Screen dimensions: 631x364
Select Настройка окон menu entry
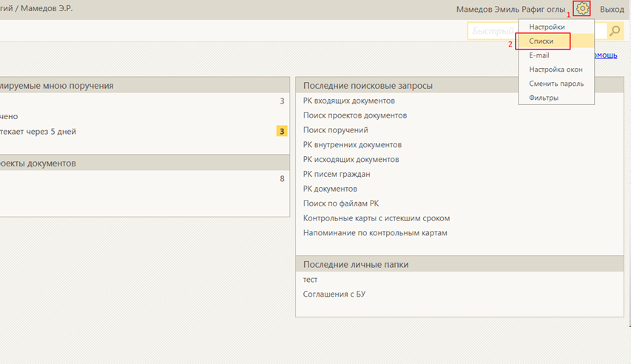556,70
